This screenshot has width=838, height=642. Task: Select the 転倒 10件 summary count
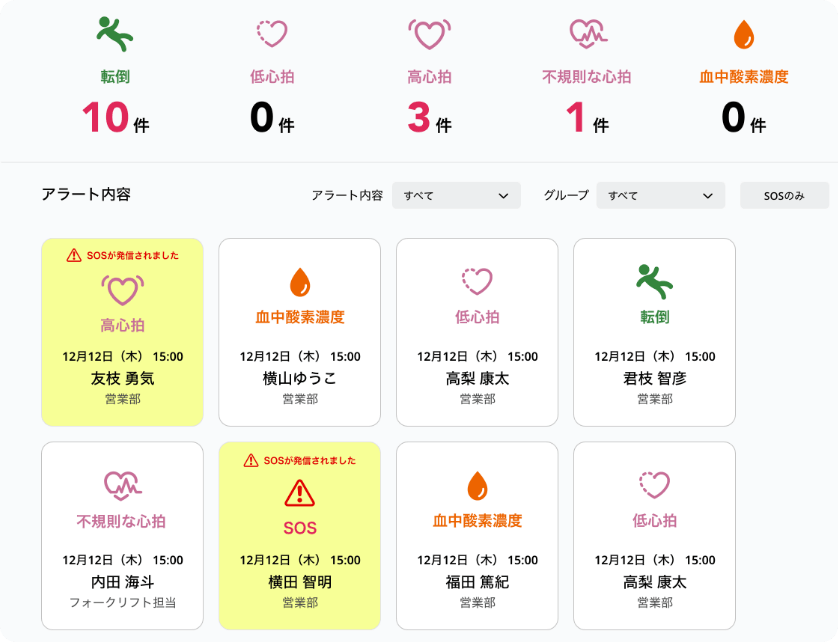pos(115,118)
